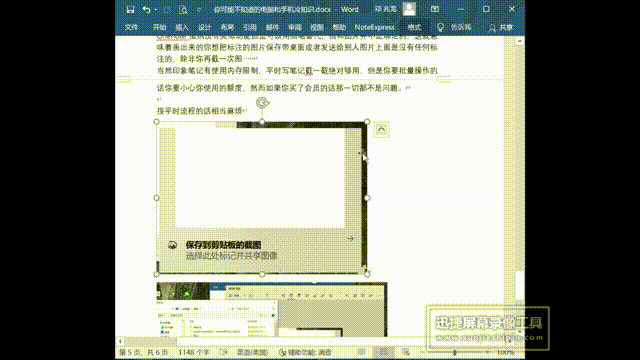Switch to the 布局 (Layout) tab

(227, 27)
